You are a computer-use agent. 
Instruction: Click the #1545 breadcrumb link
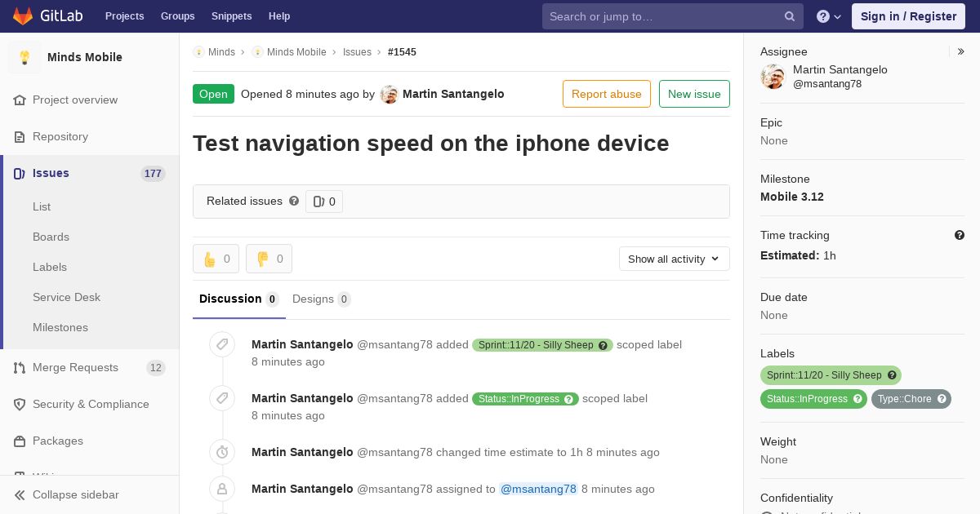402,51
